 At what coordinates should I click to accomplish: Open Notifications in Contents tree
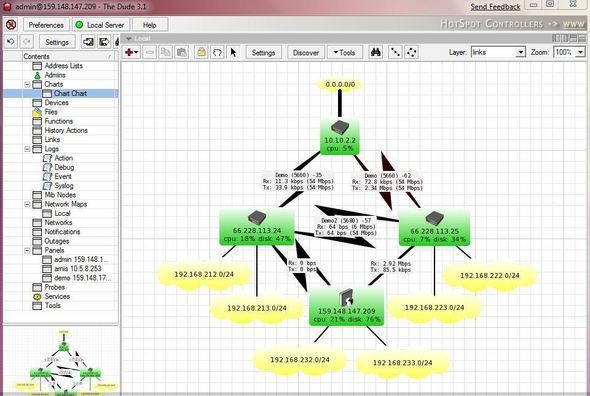(62, 232)
